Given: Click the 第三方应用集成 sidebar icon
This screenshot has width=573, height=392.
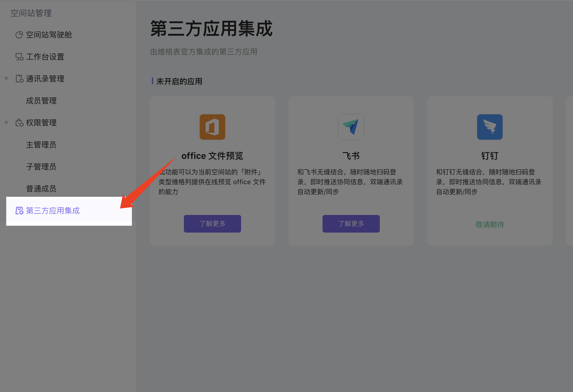Looking at the screenshot, I should (19, 211).
